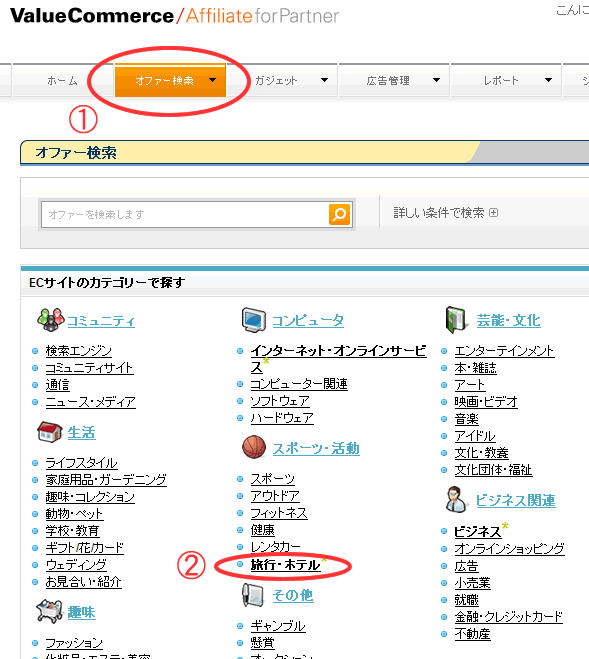Open the コミュニティ category heading link
Screen dimensions: 589x659
pyautogui.click(x=101, y=321)
